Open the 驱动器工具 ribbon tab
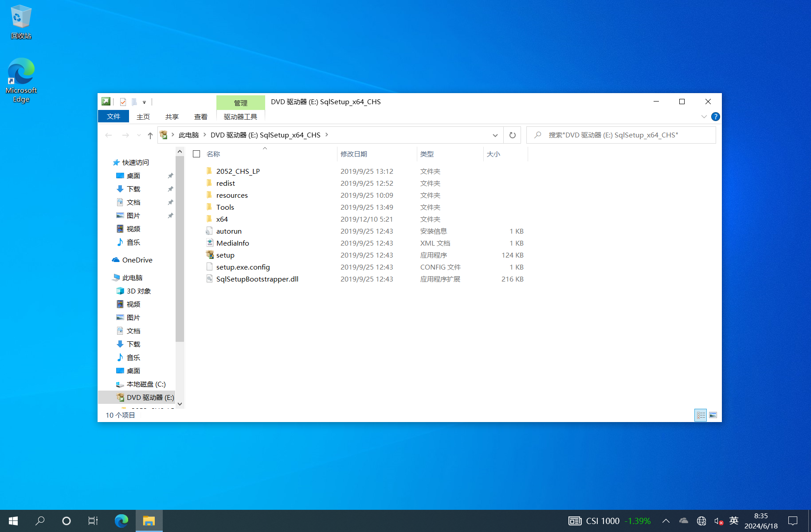 coord(240,117)
